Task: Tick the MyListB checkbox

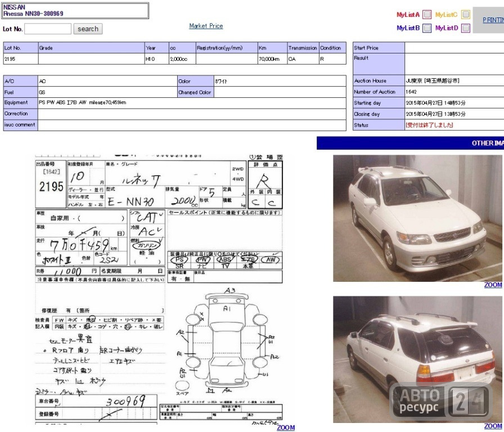Action: pyautogui.click(x=427, y=28)
